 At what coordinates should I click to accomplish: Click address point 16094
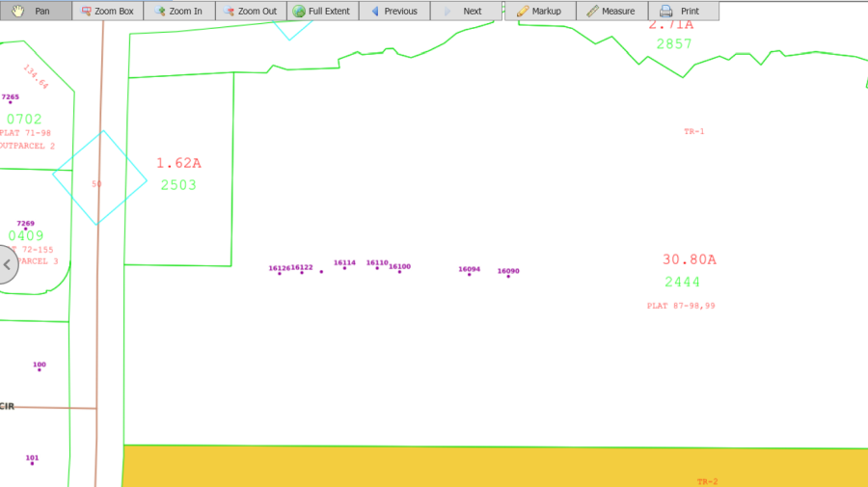469,274
